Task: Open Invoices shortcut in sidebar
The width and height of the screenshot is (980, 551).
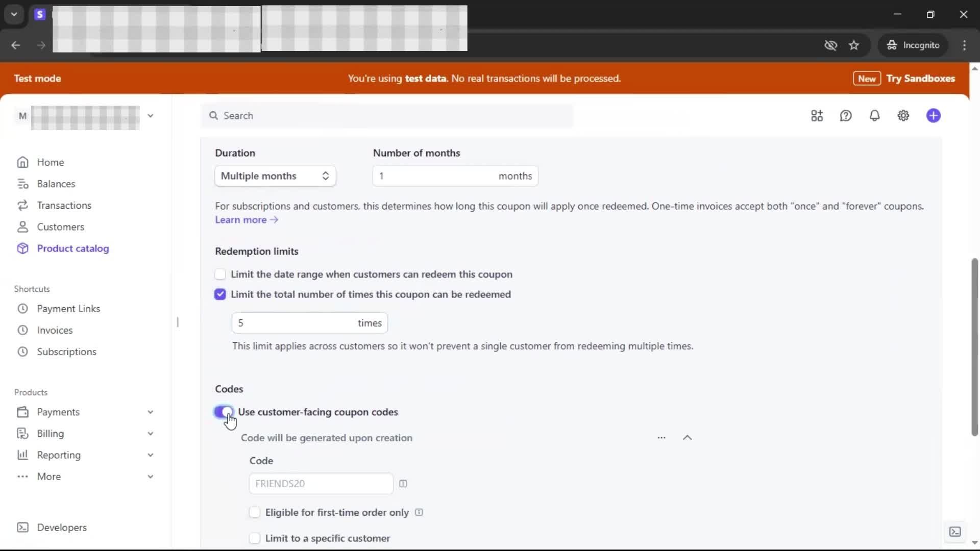Action: (55, 330)
